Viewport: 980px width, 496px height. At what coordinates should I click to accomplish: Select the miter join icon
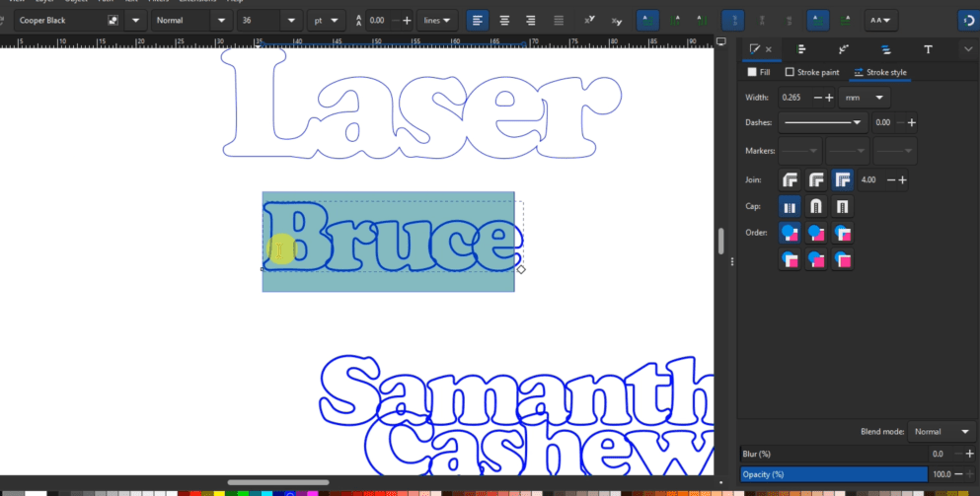pyautogui.click(x=842, y=180)
